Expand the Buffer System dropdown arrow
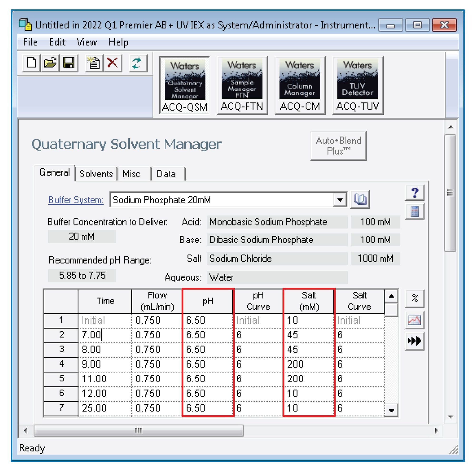 coord(340,200)
